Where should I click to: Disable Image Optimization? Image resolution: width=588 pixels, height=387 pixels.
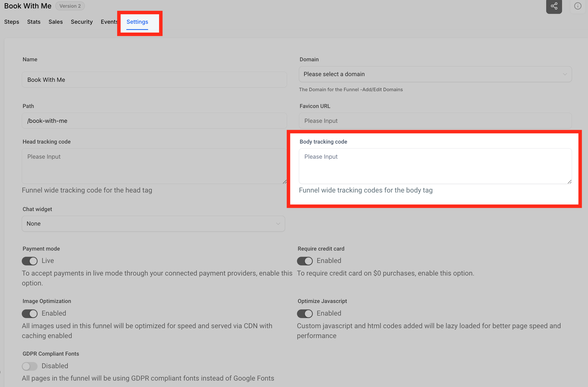(29, 313)
